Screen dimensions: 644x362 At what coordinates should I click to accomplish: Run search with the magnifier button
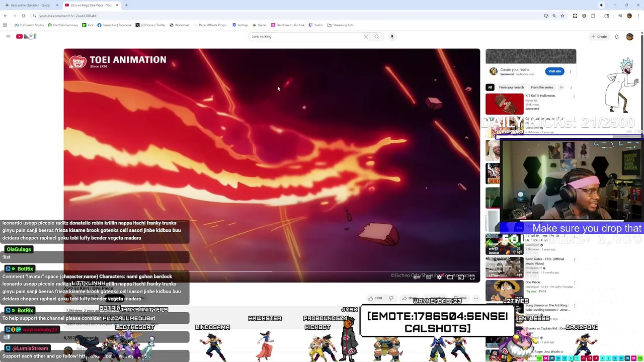point(376,36)
